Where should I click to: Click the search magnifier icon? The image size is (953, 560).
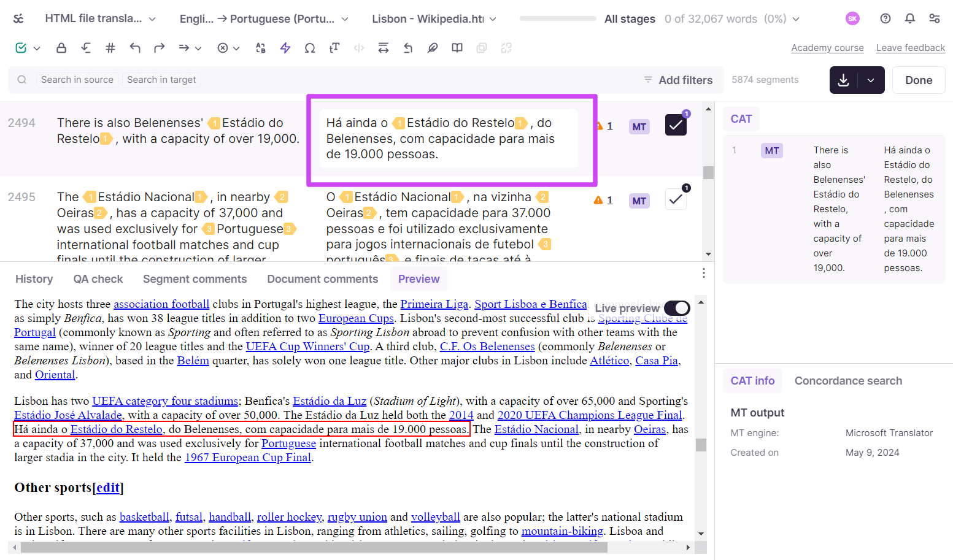tap(22, 80)
